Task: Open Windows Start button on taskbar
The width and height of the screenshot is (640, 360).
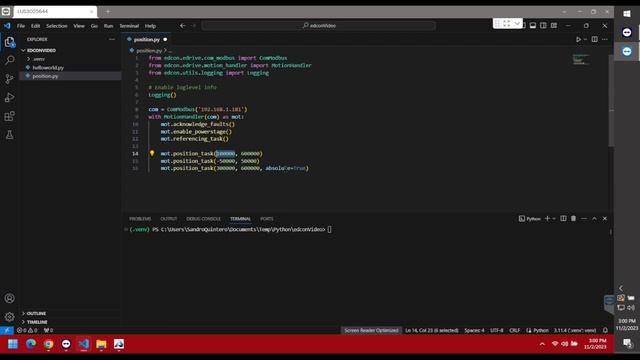Action: (13, 344)
